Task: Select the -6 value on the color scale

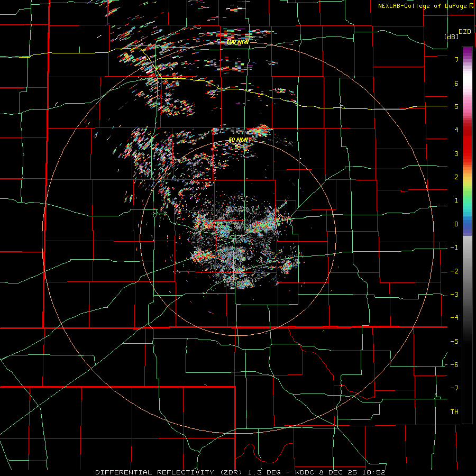Action: [x=454, y=365]
